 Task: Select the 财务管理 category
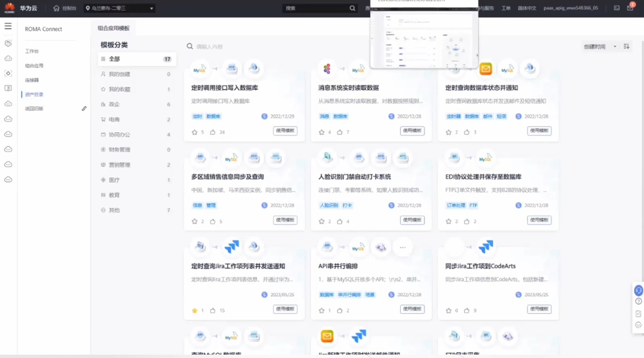137,150
